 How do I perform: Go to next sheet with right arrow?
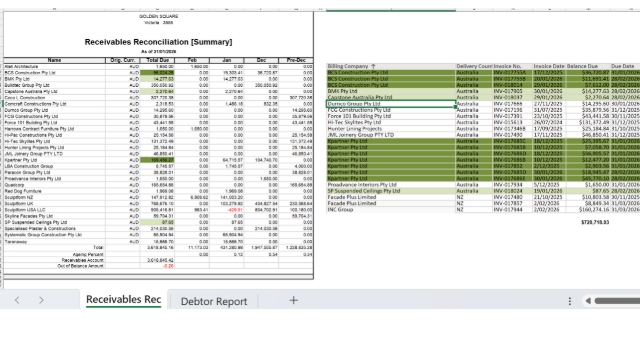[x=41, y=300]
